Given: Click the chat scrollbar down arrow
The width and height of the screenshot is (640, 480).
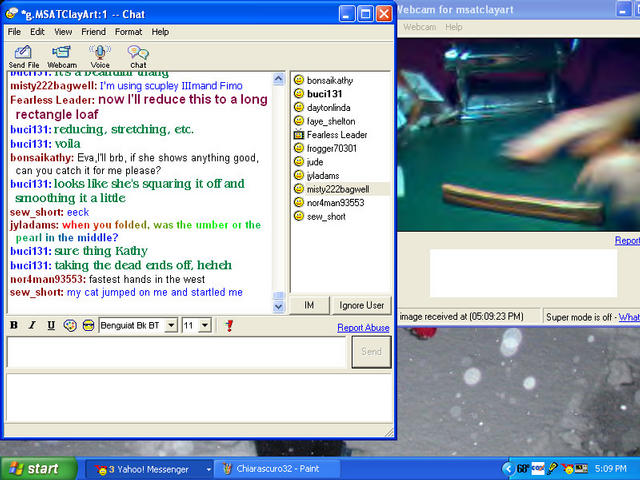Looking at the screenshot, I should click(278, 306).
